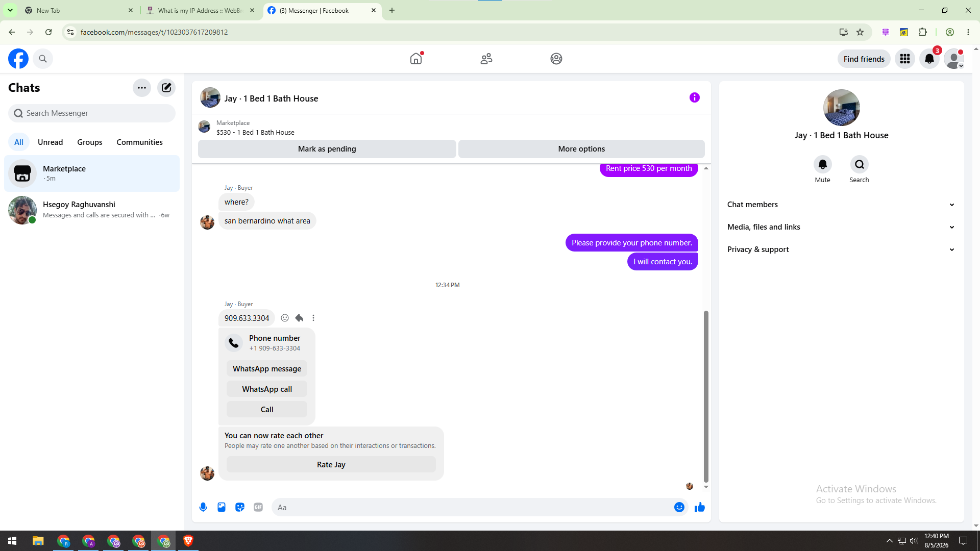
Task: Open Chrome extensions puzzle icon
Action: pyautogui.click(x=922, y=32)
